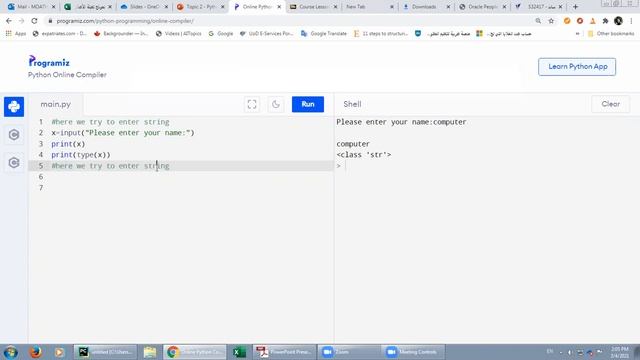Viewport: 640px width, 360px height.
Task: Select the first C compiler sidebar icon
Action: click(14, 135)
